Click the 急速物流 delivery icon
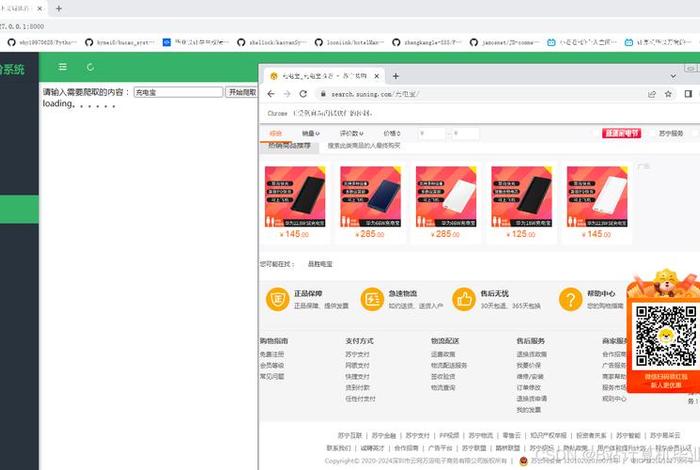Image resolution: width=700 pixels, height=470 pixels. (x=372, y=299)
